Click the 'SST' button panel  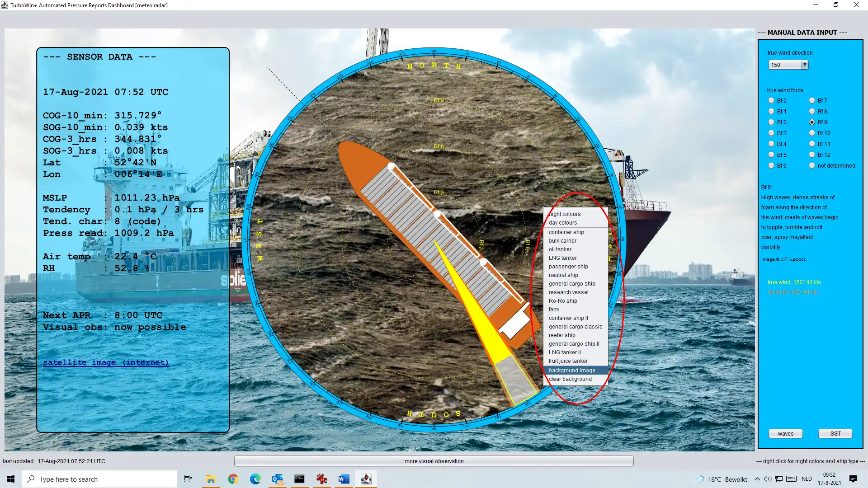click(x=835, y=433)
